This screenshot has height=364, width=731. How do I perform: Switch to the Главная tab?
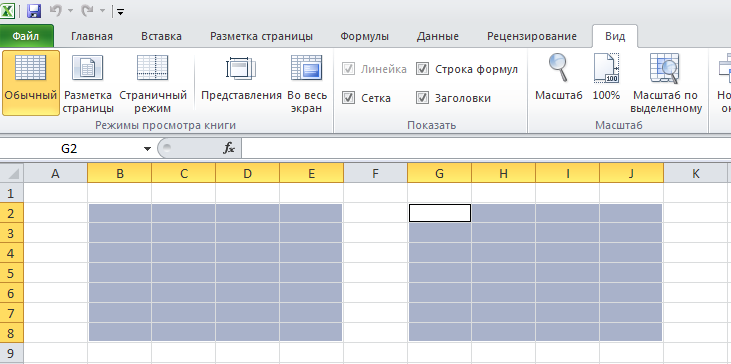[x=92, y=36]
